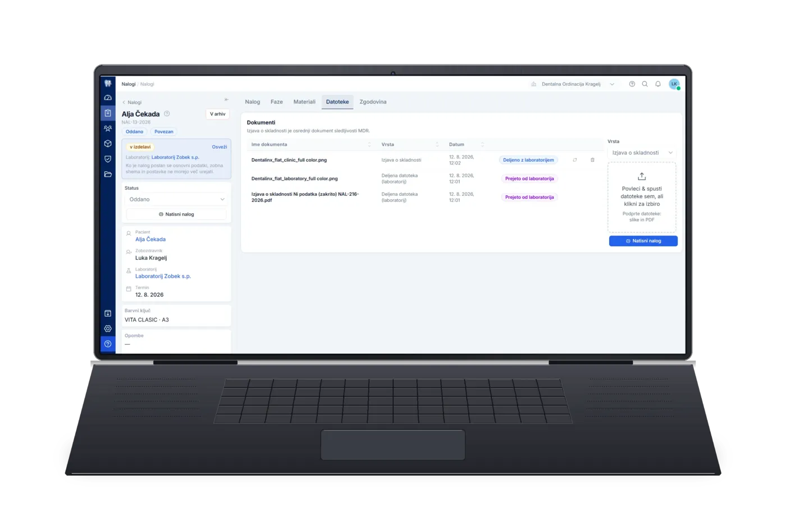
Task: Expand Dentalna Ordinacija Kragelj clinic selector
Action: 573,84
